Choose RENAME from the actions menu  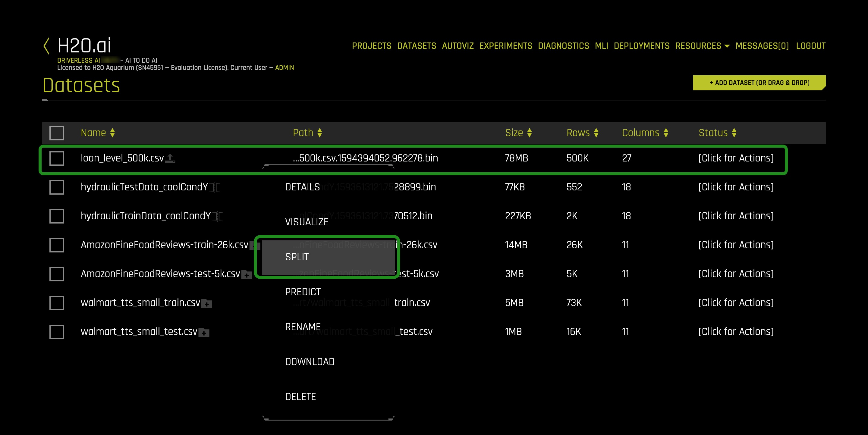click(x=303, y=327)
